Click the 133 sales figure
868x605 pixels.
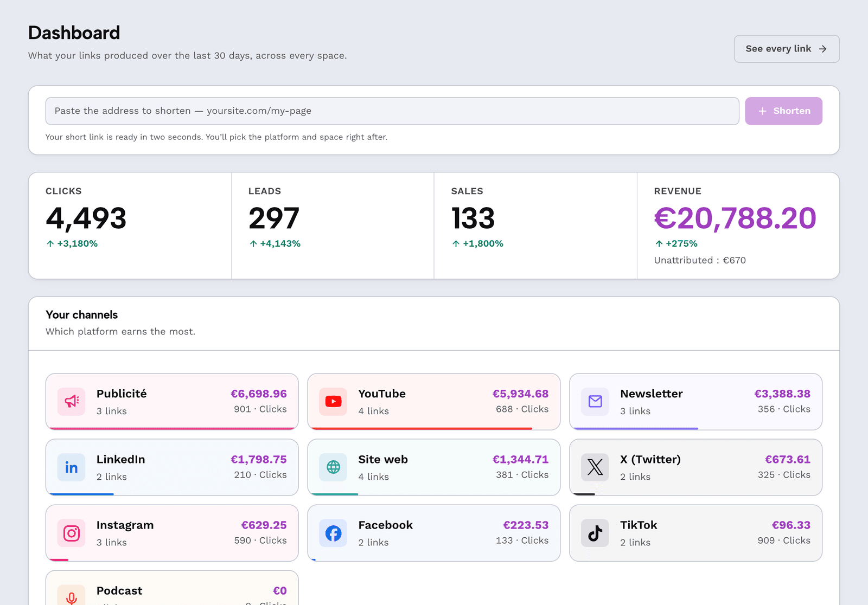click(x=473, y=218)
